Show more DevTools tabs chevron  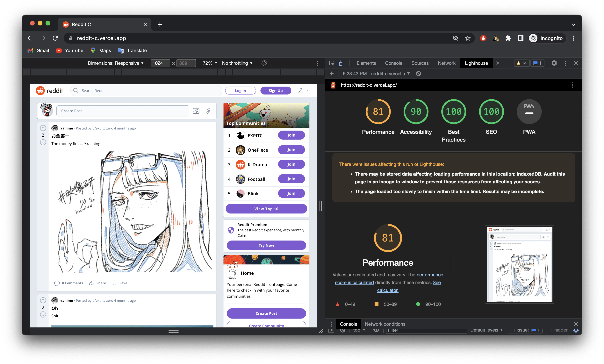pos(498,63)
